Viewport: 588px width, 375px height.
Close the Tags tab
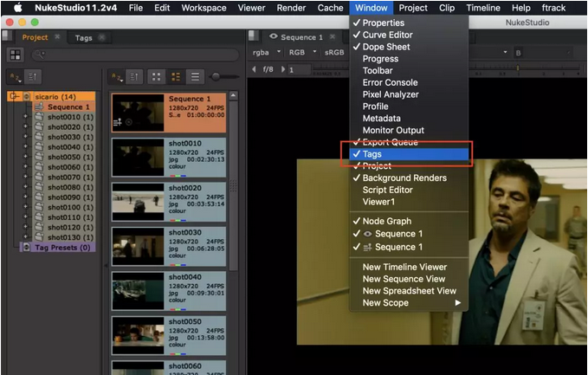[101, 37]
